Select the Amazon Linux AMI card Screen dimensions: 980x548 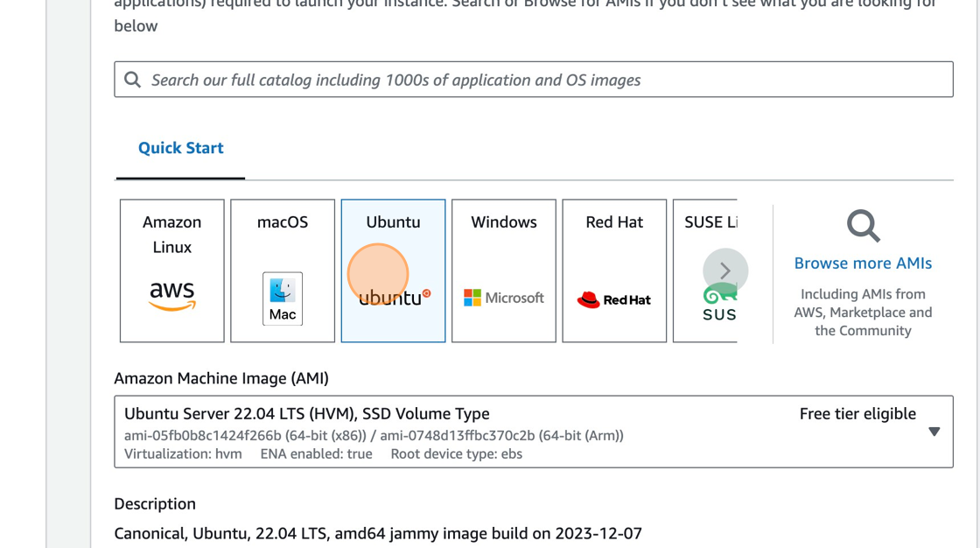[171, 270]
